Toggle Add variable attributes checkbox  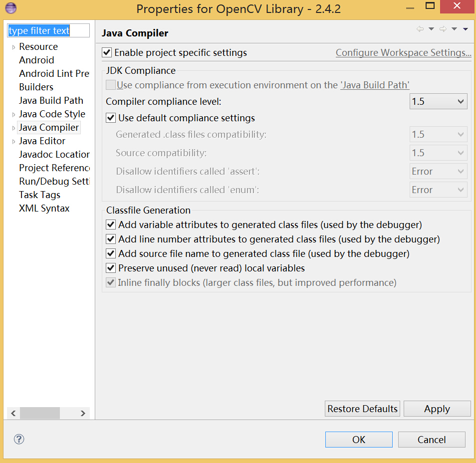pyautogui.click(x=111, y=225)
